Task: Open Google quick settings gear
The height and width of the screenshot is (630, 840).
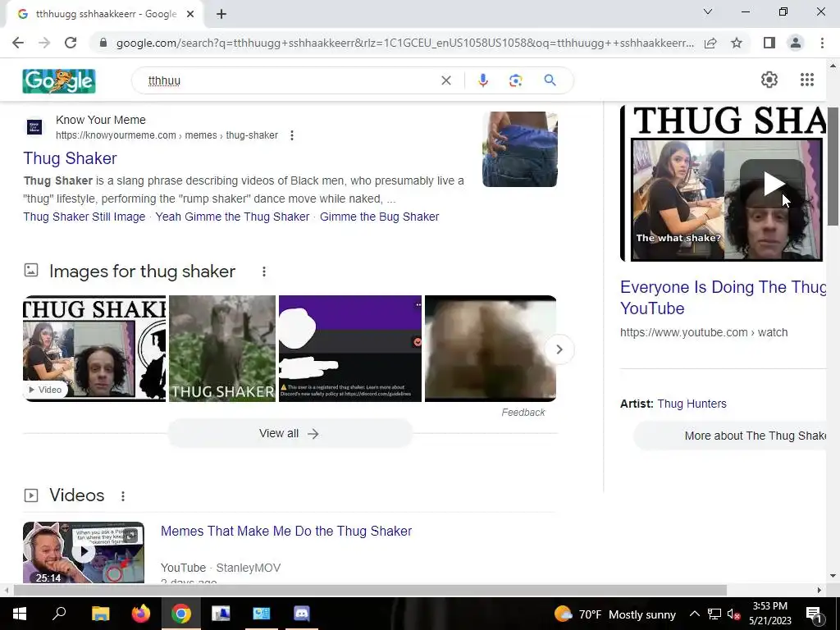Action: pos(769,80)
